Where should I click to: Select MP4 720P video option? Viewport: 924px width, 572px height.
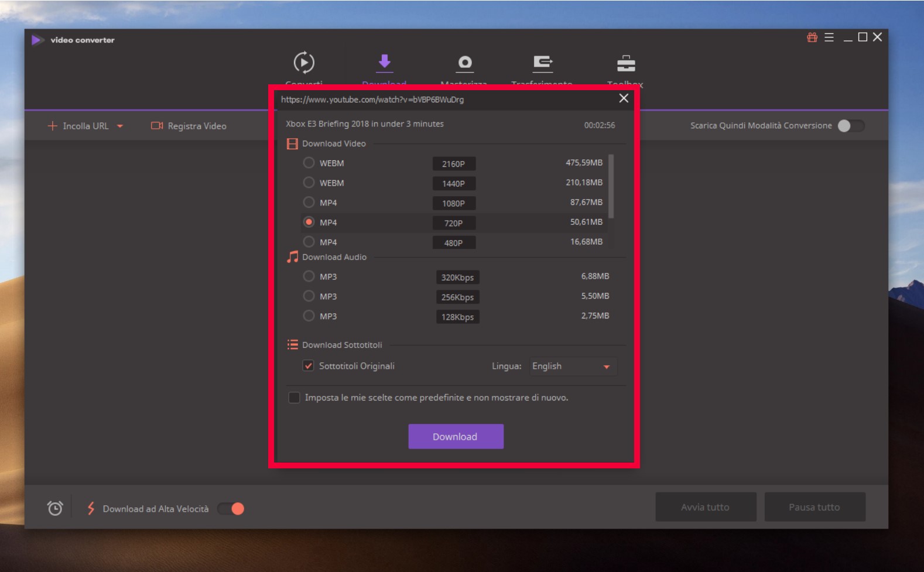click(x=309, y=222)
